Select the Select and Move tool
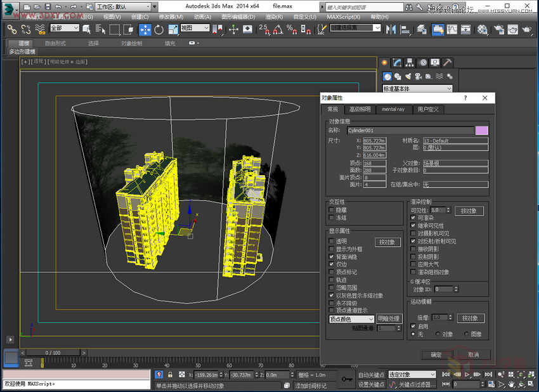Image resolution: width=539 pixels, height=392 pixels. [x=145, y=29]
